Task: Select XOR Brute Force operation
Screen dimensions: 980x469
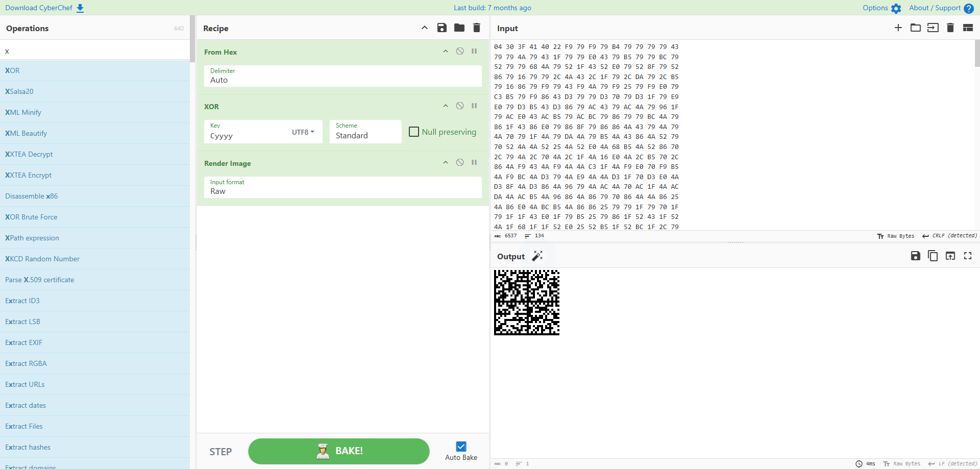Action: tap(31, 217)
